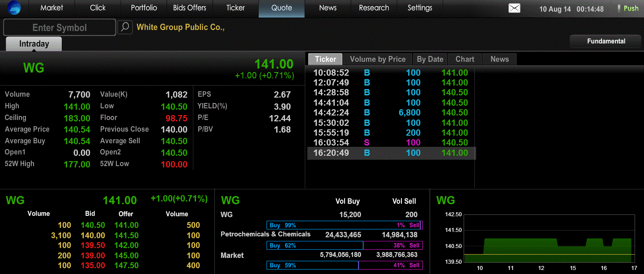This screenshot has width=644, height=274.
Task: Open the Bids Offers menu
Action: click(190, 8)
